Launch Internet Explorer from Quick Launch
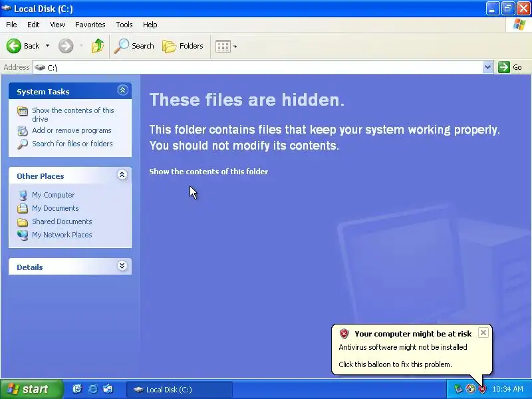Viewport: 532px width, 399px height. pos(92,389)
